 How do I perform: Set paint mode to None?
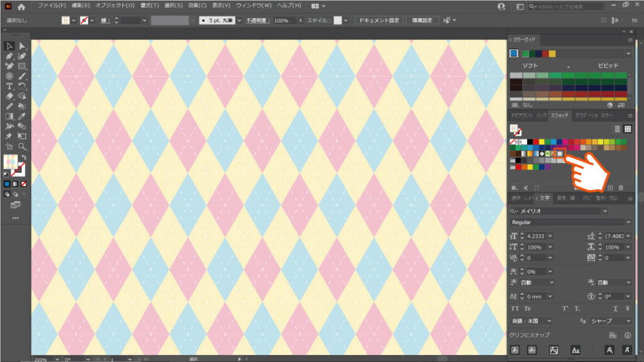coord(24,184)
